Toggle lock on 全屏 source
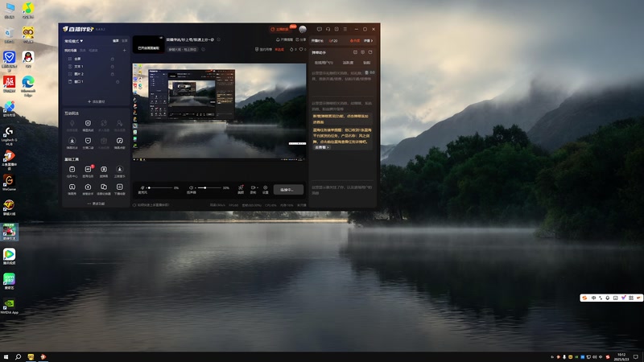This screenshot has height=362, width=644. pyautogui.click(x=113, y=59)
